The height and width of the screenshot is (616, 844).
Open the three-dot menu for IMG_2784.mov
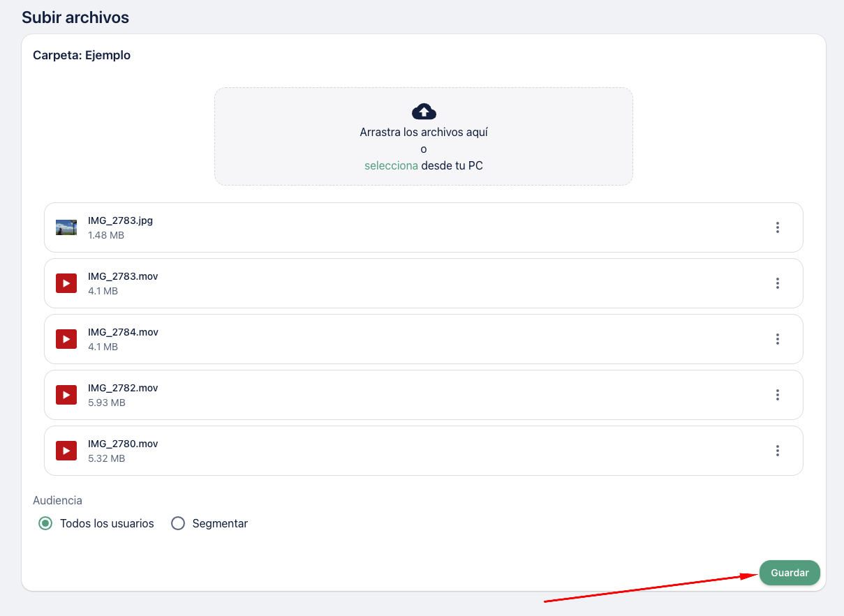[x=777, y=339]
